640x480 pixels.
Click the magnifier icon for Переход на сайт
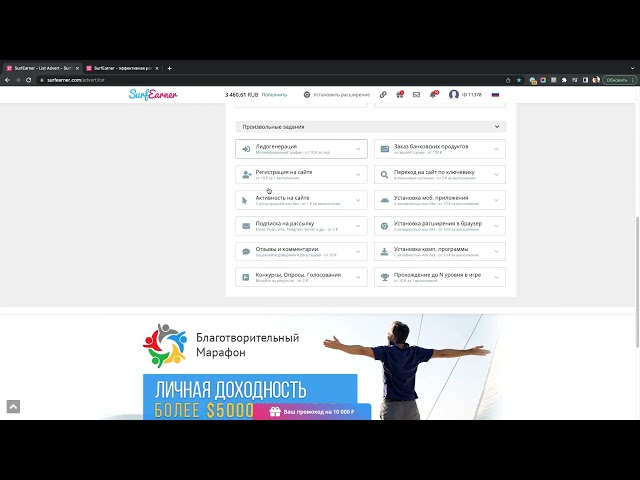point(384,175)
